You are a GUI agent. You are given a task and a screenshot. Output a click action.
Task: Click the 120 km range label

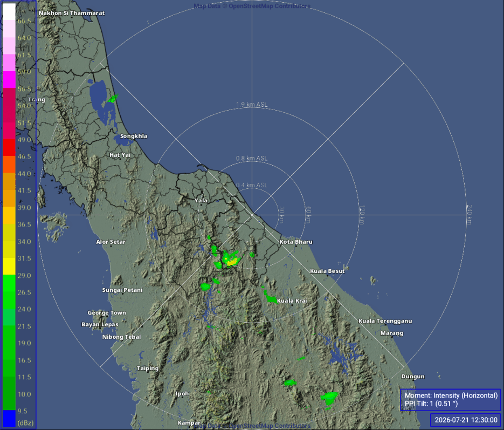[x=362, y=215]
